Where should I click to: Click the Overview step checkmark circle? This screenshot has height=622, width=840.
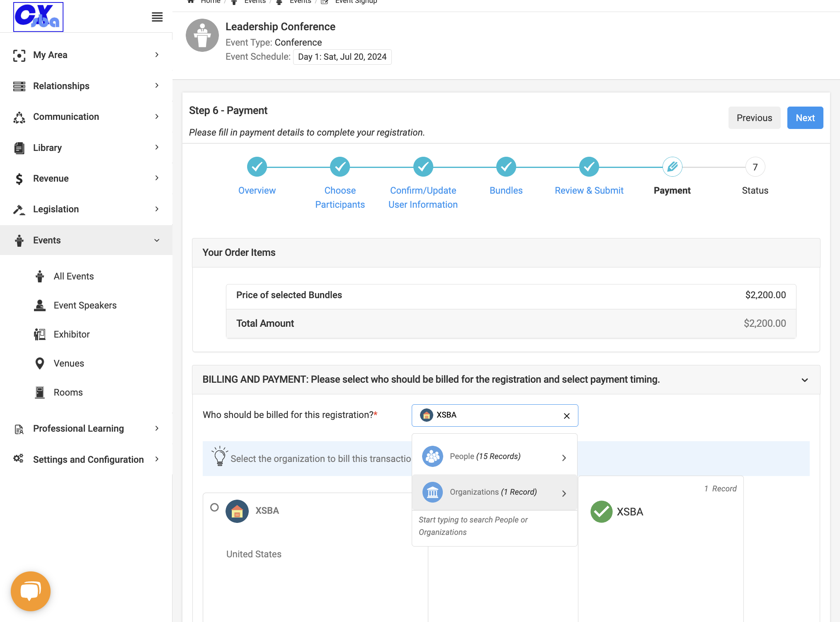tap(257, 167)
